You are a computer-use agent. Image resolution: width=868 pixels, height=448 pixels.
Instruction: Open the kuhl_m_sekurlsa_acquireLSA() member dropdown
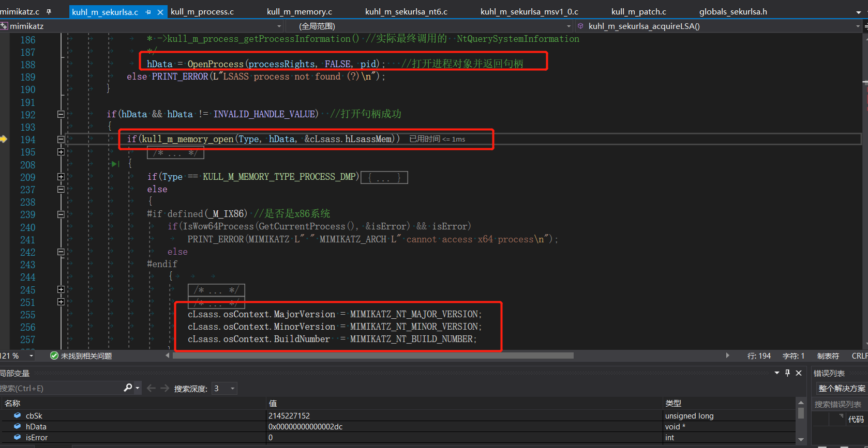(858, 26)
